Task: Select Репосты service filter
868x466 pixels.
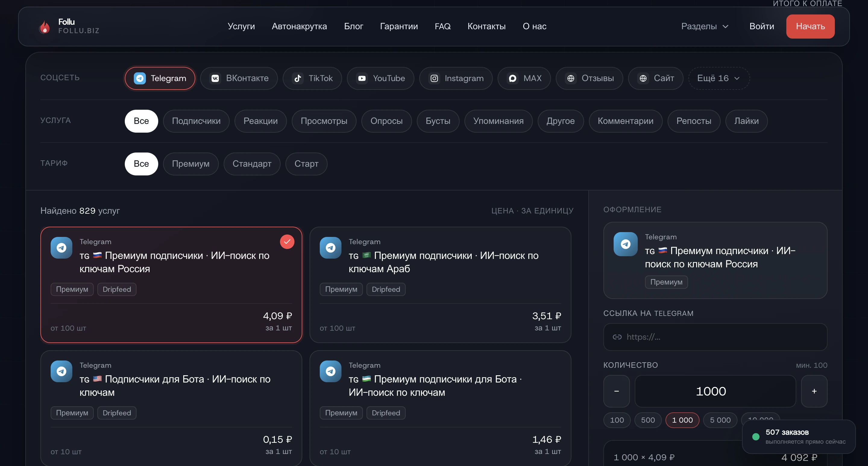Action: (x=694, y=121)
